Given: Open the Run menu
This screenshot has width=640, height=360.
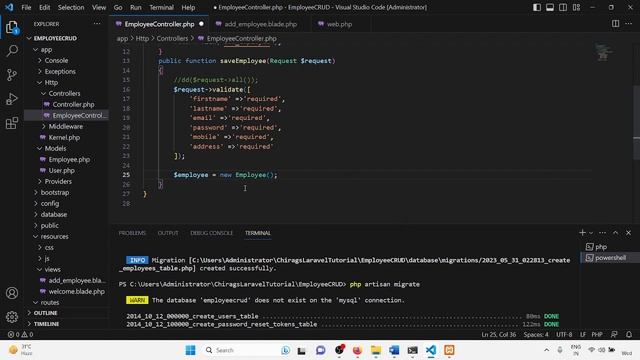Looking at the screenshot, I should tap(136, 7).
